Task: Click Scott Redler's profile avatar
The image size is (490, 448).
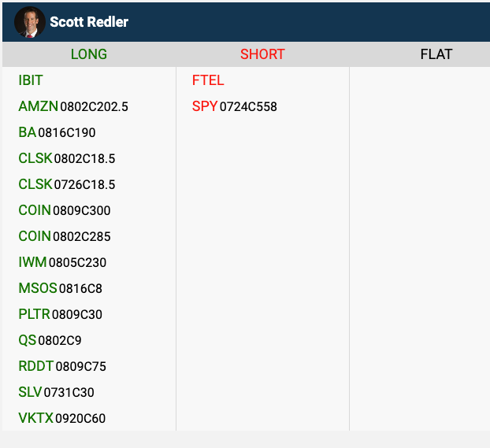Action: point(29,22)
